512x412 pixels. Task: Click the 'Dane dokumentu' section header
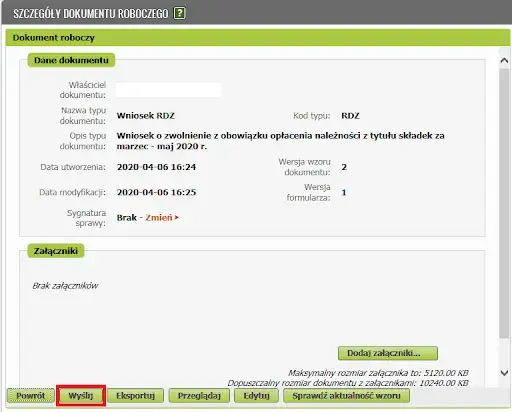[x=71, y=60]
